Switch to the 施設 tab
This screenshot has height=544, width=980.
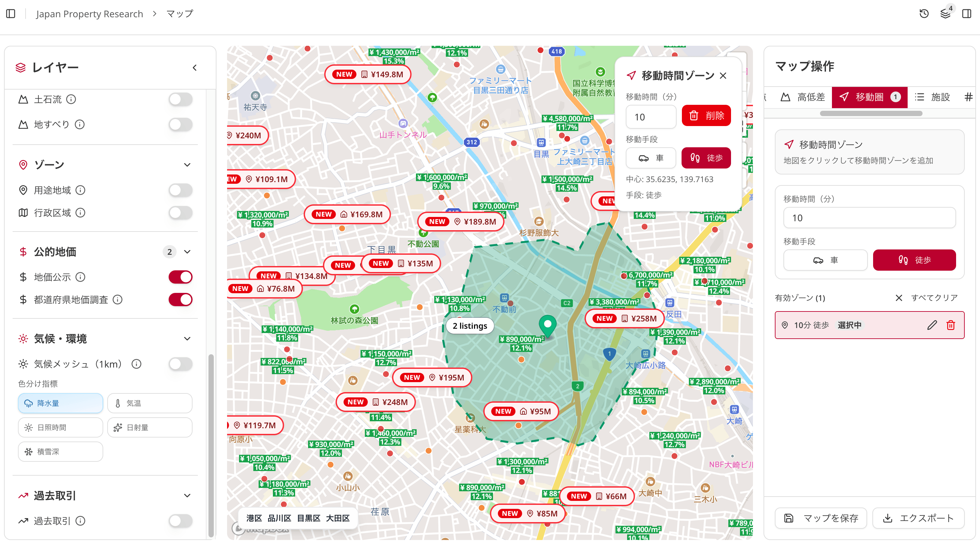click(933, 97)
